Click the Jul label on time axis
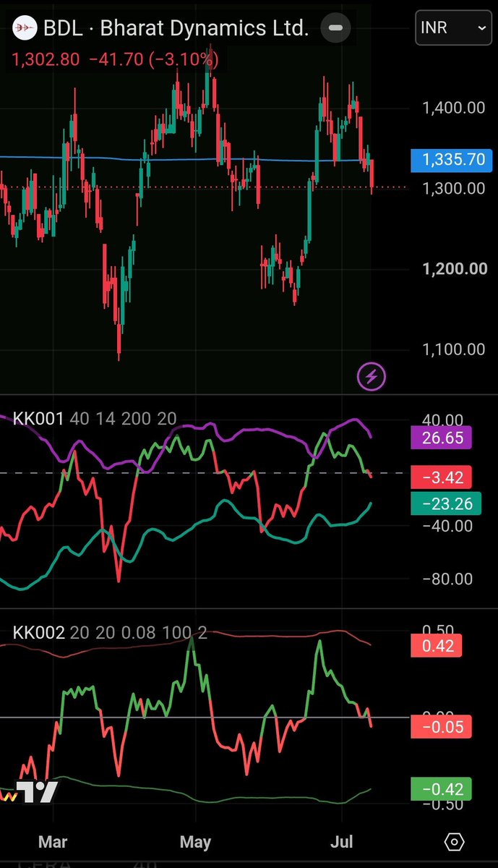The height and width of the screenshot is (868, 498). 343,842
